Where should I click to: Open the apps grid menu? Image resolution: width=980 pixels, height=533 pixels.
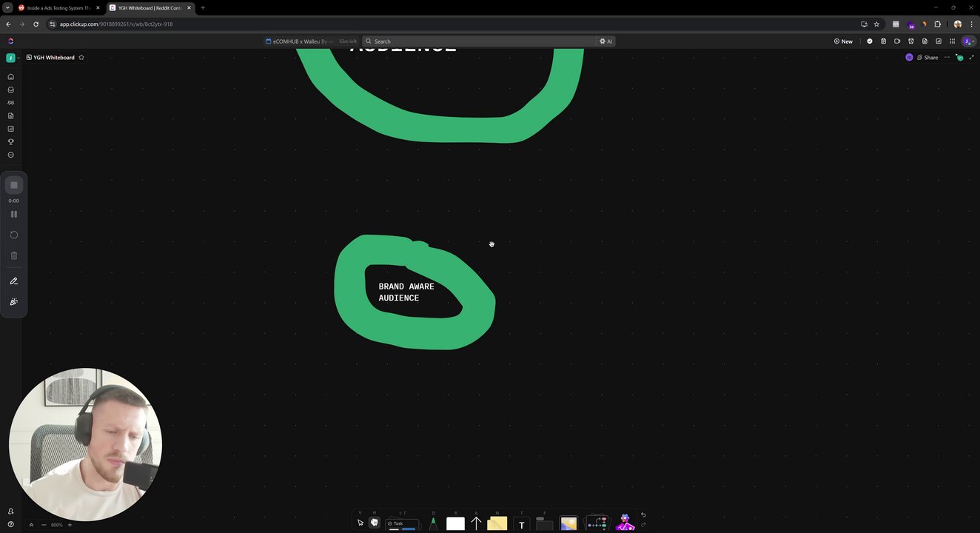click(x=953, y=41)
